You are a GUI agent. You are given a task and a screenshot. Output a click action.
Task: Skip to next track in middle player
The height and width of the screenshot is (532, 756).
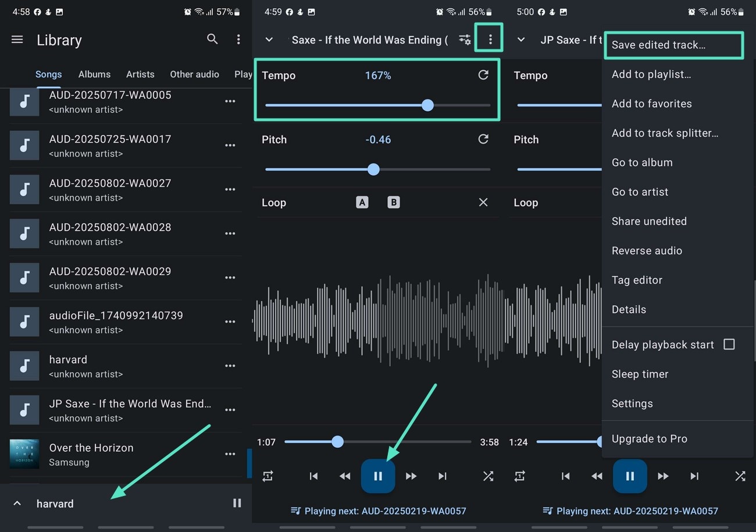pos(443,476)
